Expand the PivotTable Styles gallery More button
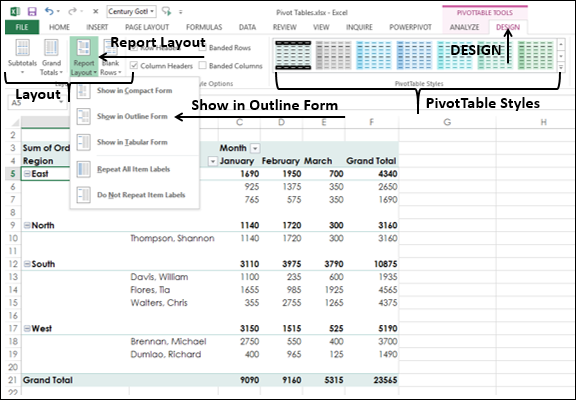The width and height of the screenshot is (576, 400). coord(561,67)
